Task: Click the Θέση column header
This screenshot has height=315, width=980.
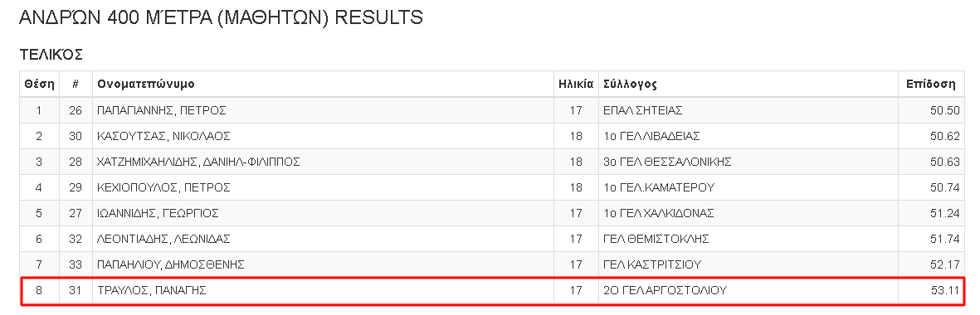Action: click(x=39, y=85)
